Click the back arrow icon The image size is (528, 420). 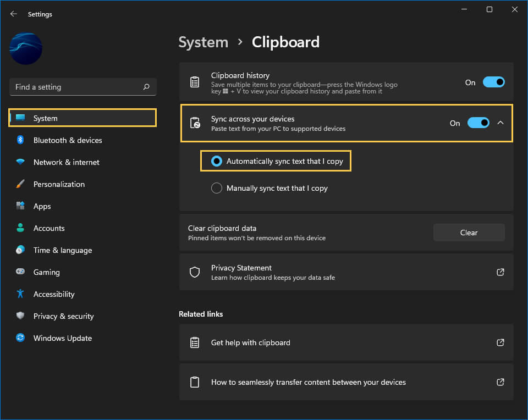[x=13, y=14]
